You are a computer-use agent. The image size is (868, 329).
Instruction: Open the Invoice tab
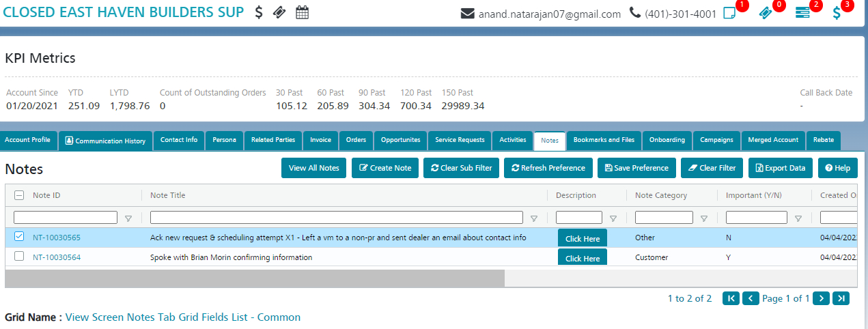320,140
